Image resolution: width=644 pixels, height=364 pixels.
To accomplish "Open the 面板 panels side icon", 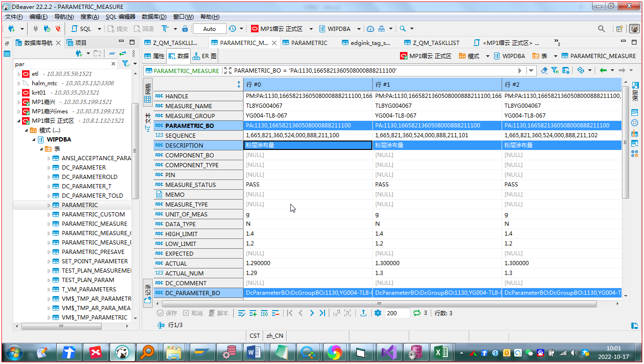I will [x=635, y=91].
